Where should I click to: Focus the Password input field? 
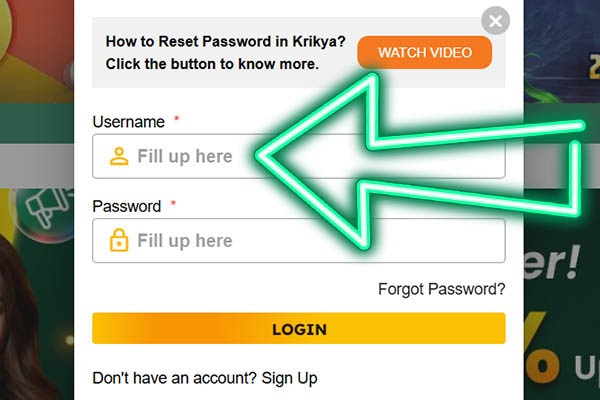[x=310, y=241]
